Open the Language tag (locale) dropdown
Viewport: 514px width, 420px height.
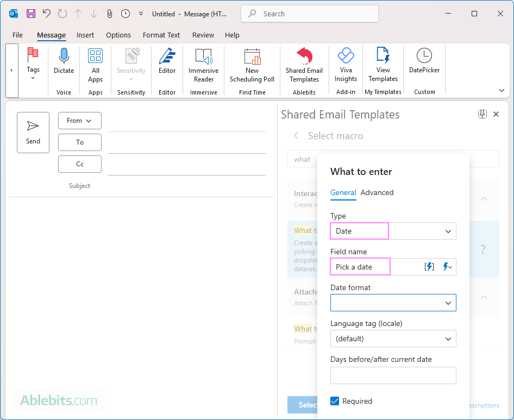[393, 338]
